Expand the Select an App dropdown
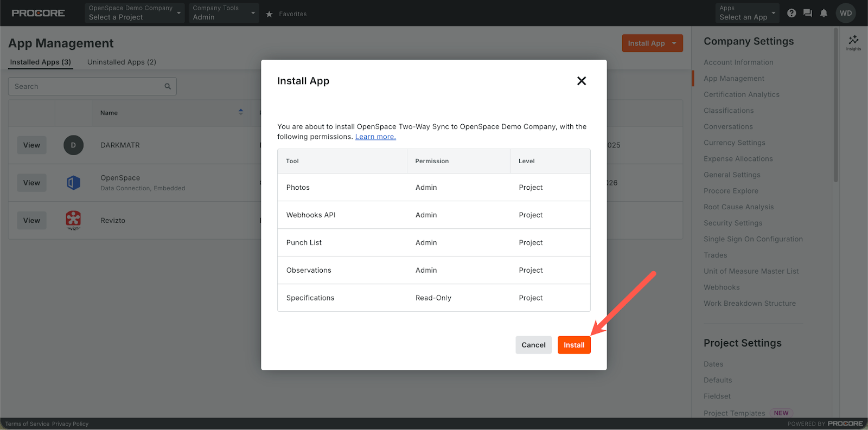 coord(747,13)
